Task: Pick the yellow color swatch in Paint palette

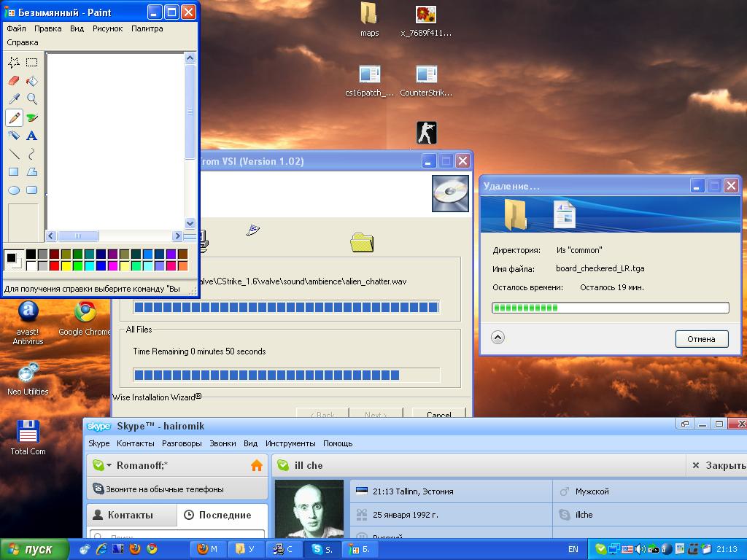Action: point(66,265)
